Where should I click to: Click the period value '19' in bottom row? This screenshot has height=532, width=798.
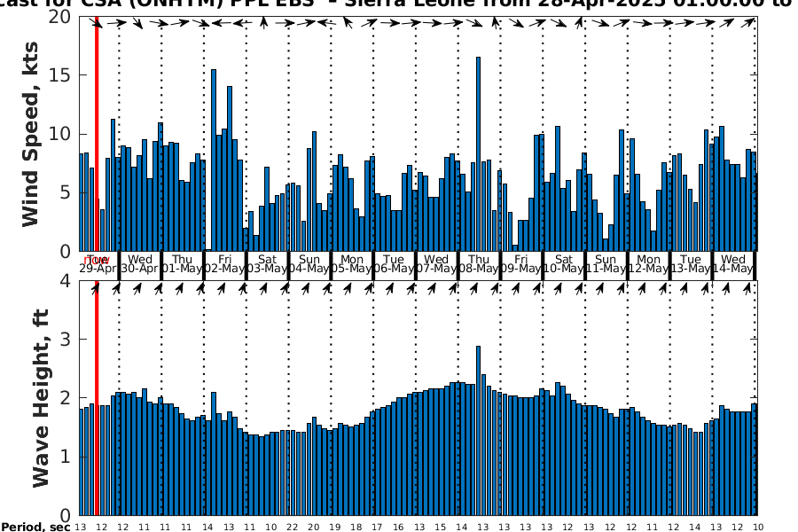point(334,528)
